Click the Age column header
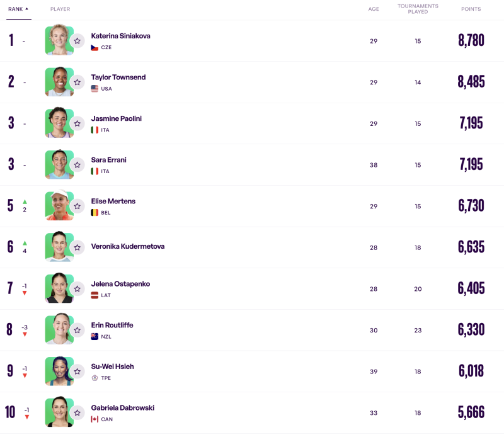The height and width of the screenshot is (437, 504). tap(374, 9)
